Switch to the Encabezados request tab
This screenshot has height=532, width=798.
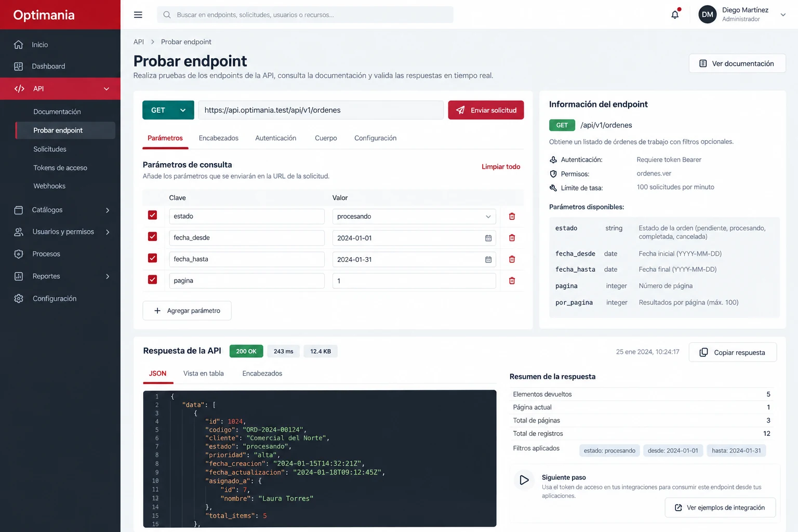tap(219, 138)
